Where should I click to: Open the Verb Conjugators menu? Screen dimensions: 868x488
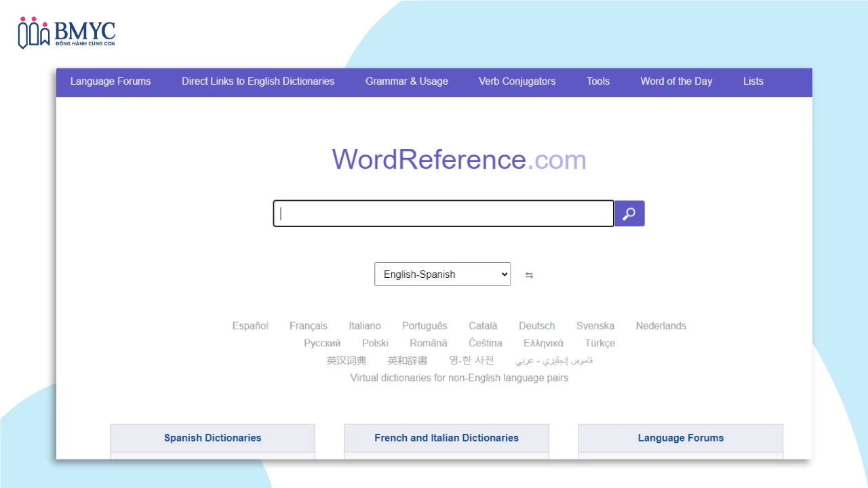tap(517, 81)
